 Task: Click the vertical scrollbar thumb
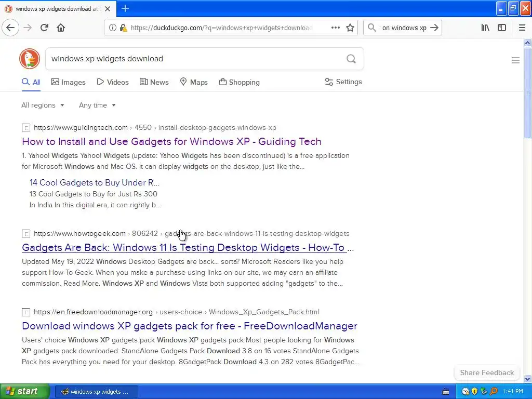point(527,93)
